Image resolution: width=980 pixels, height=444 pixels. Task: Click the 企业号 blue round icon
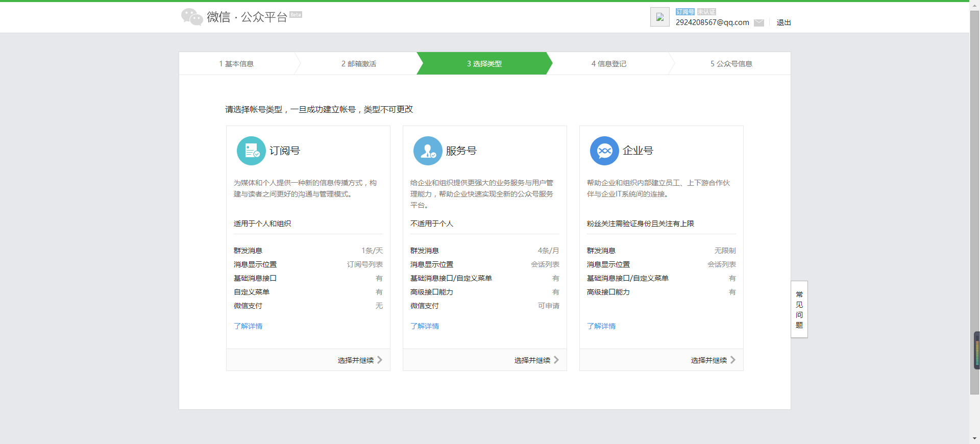[x=604, y=151]
